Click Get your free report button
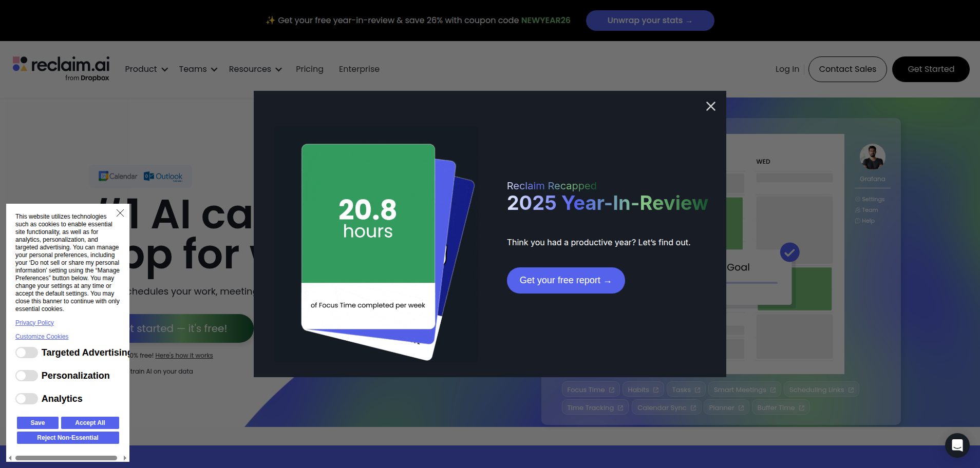This screenshot has height=468, width=980. click(x=566, y=280)
